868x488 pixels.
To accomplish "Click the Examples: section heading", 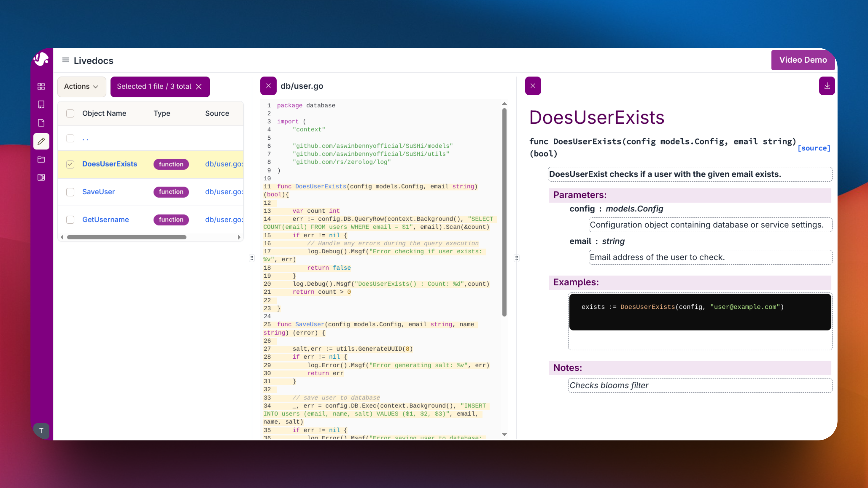I will point(576,282).
